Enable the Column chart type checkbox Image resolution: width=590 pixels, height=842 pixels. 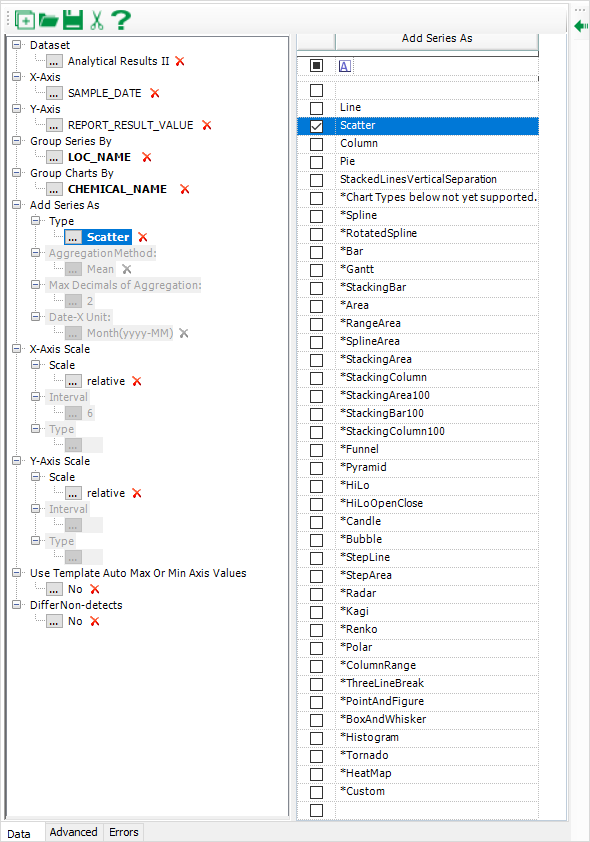[317, 144]
